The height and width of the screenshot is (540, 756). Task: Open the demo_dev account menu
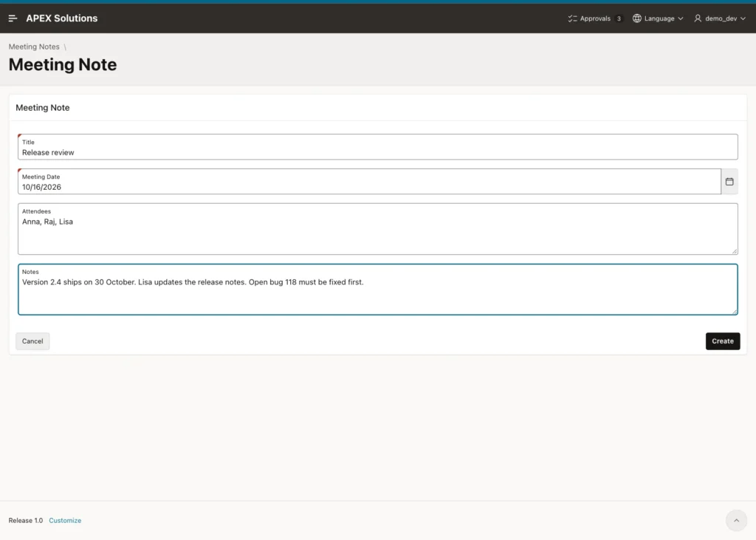(721, 18)
